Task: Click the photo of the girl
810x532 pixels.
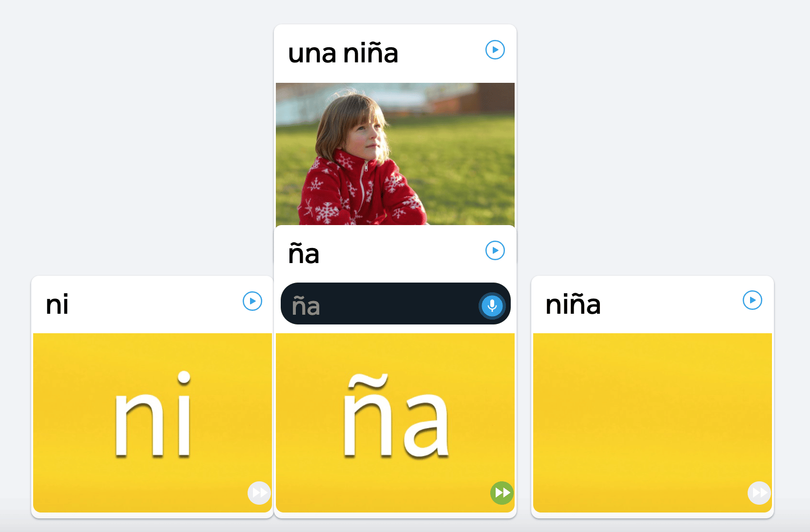Action: coord(395,153)
